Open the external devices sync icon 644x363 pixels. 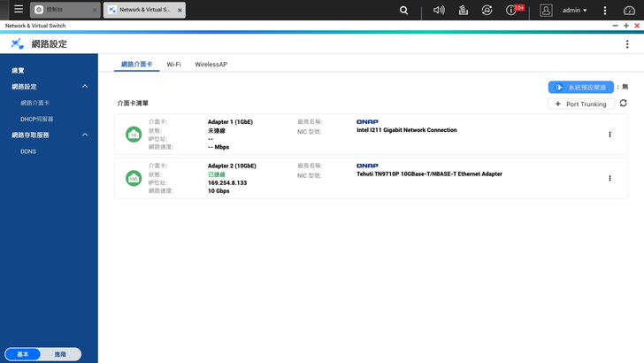(x=487, y=10)
